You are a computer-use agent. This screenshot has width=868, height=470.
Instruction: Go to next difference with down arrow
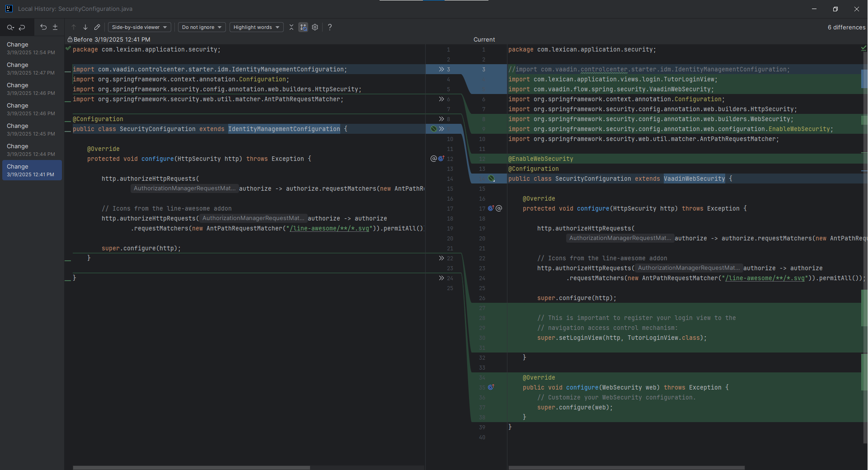[x=85, y=27]
